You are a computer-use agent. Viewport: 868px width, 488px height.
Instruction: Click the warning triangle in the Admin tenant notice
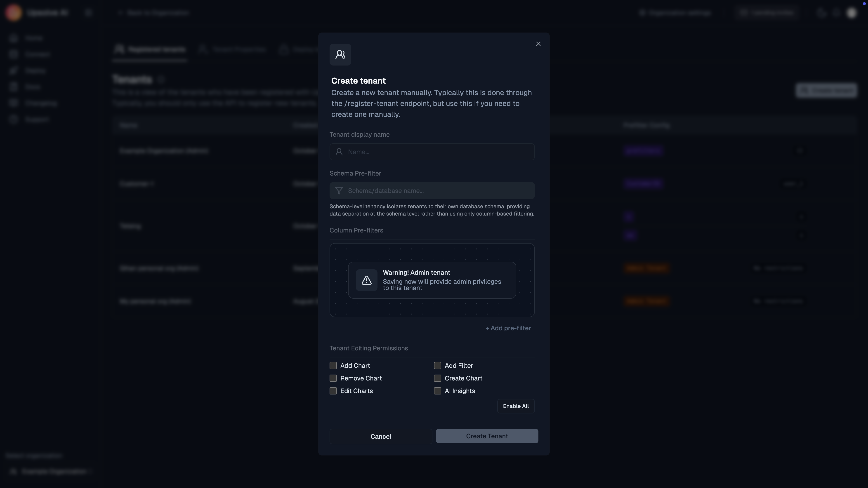point(366,280)
